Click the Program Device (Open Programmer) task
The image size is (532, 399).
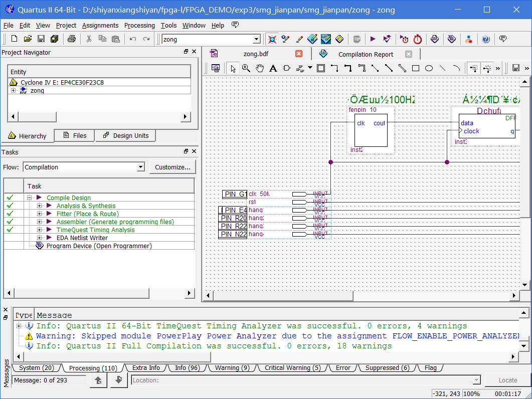pos(99,246)
